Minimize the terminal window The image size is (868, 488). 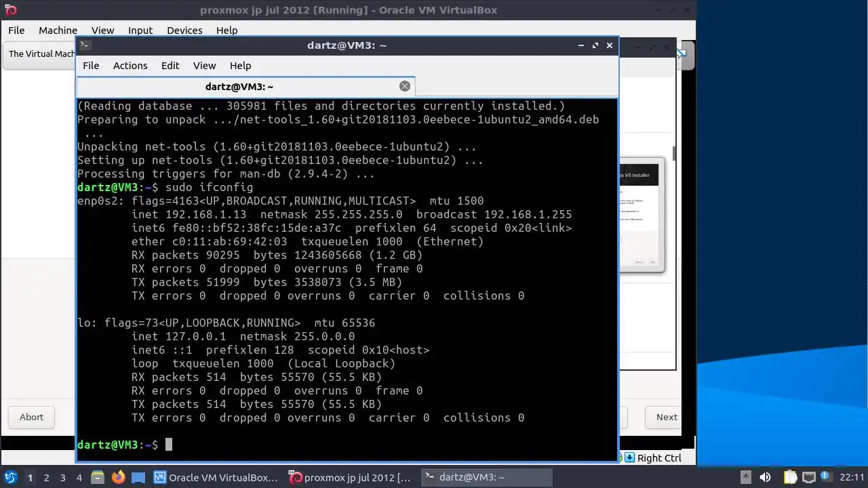coord(581,45)
